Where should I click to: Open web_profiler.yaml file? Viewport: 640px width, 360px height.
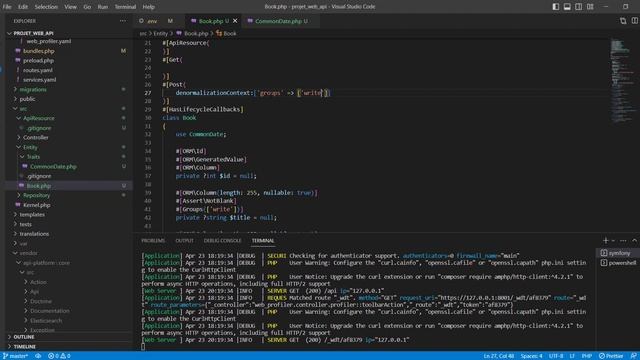tap(49, 41)
